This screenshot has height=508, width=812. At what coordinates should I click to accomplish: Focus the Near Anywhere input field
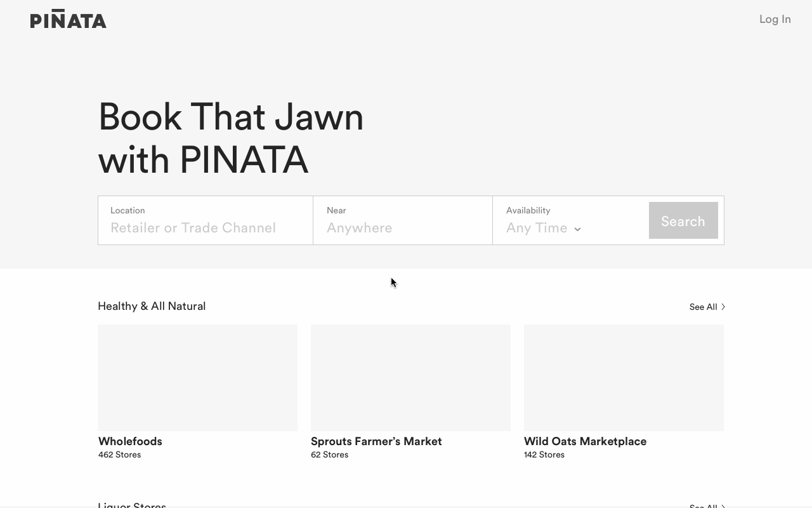tap(403, 220)
